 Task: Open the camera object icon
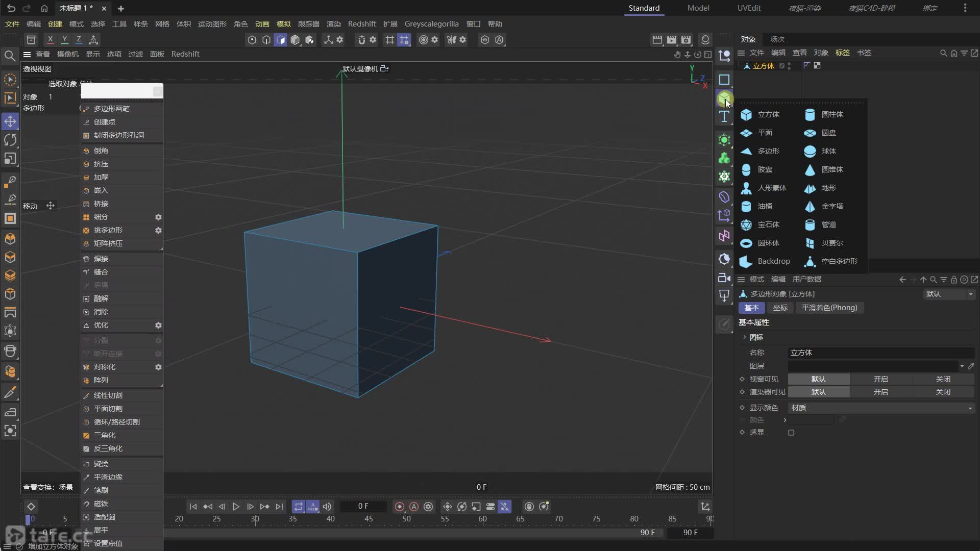pyautogui.click(x=724, y=278)
